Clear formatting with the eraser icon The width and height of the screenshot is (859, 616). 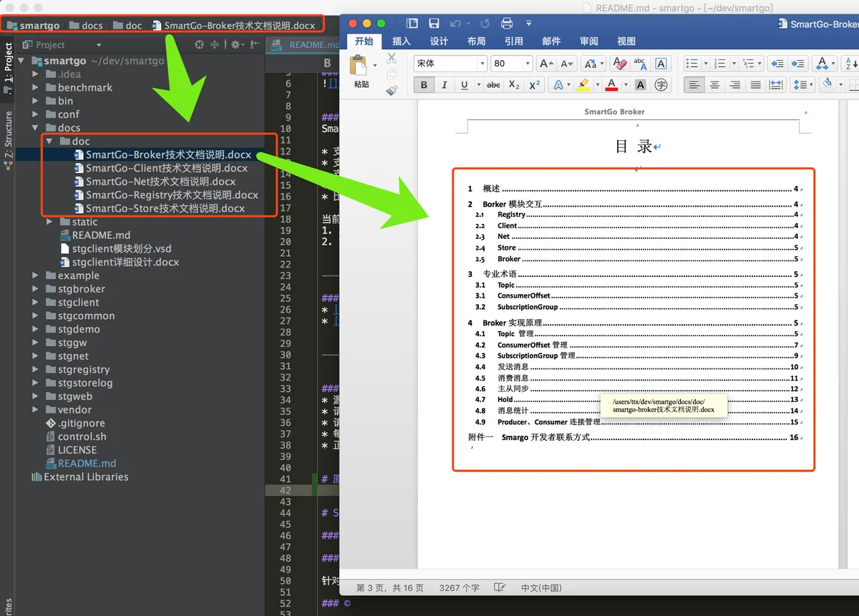(620, 64)
